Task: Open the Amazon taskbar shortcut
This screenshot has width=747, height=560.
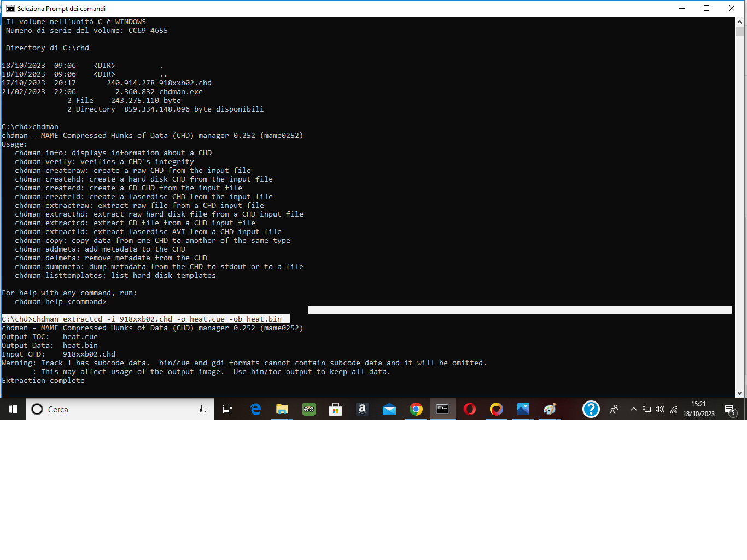Action: click(362, 409)
